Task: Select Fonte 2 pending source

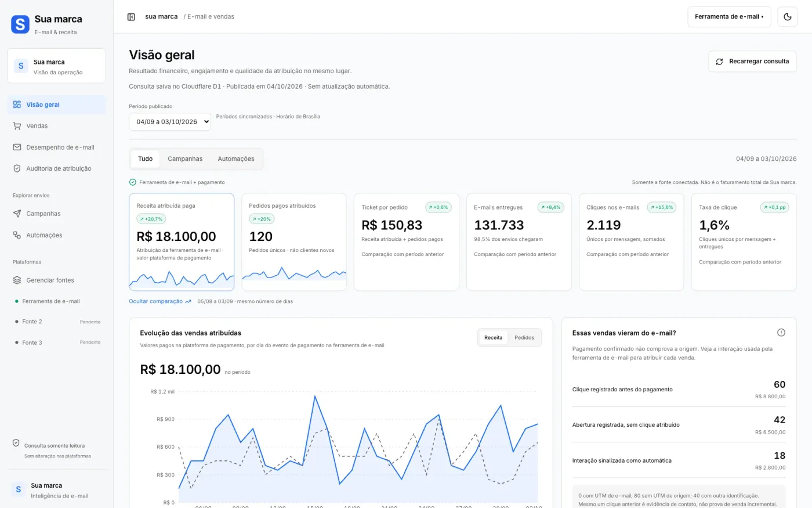Action: (56, 322)
